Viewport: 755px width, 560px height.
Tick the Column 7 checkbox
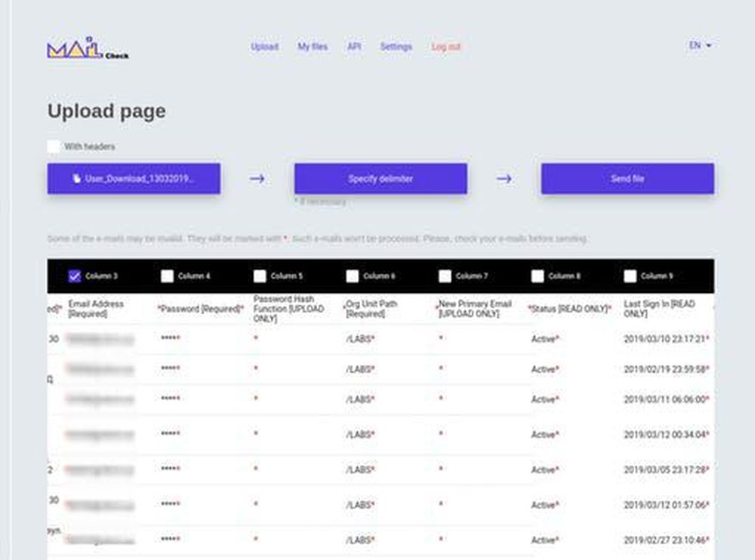[445, 276]
